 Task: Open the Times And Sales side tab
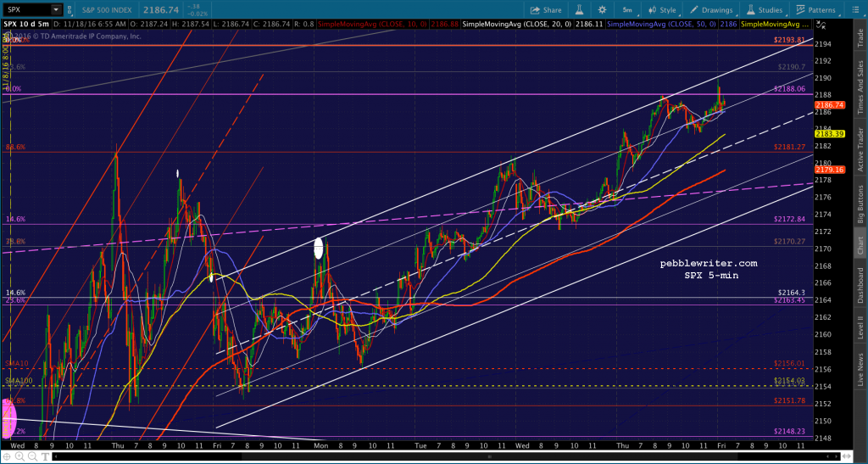tap(861, 87)
